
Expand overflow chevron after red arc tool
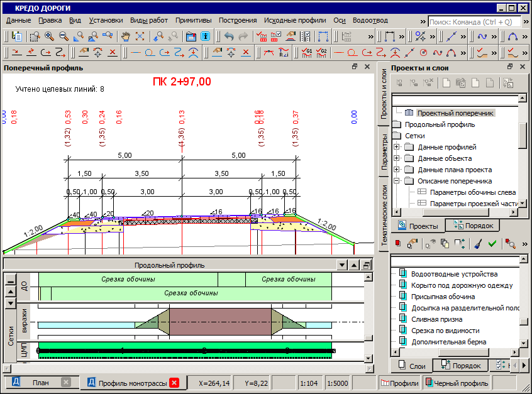tap(463, 53)
